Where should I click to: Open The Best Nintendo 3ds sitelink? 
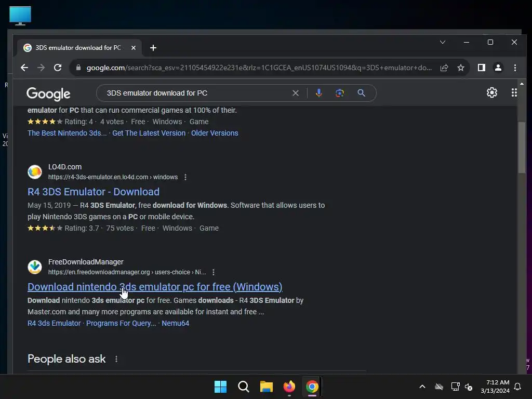[x=67, y=133]
